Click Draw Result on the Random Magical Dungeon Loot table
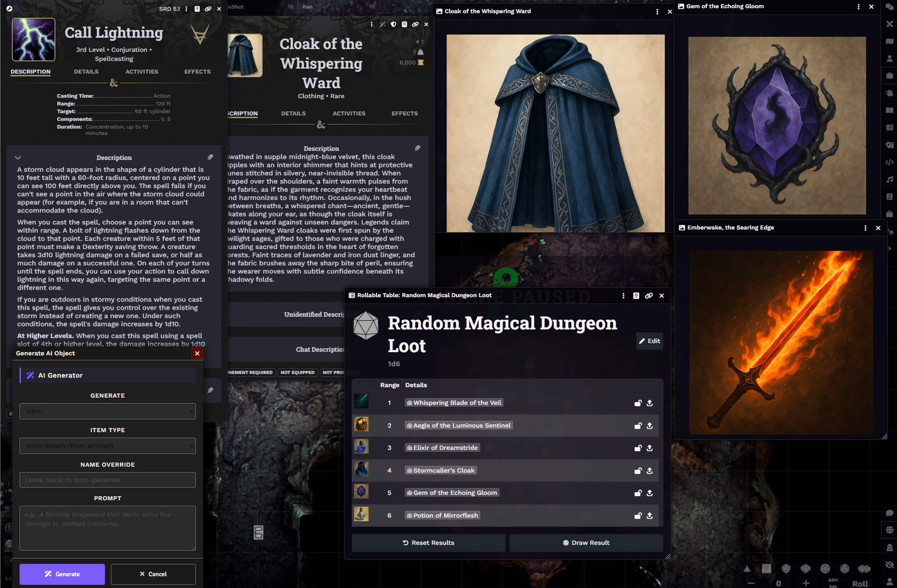This screenshot has height=588, width=897. click(586, 543)
